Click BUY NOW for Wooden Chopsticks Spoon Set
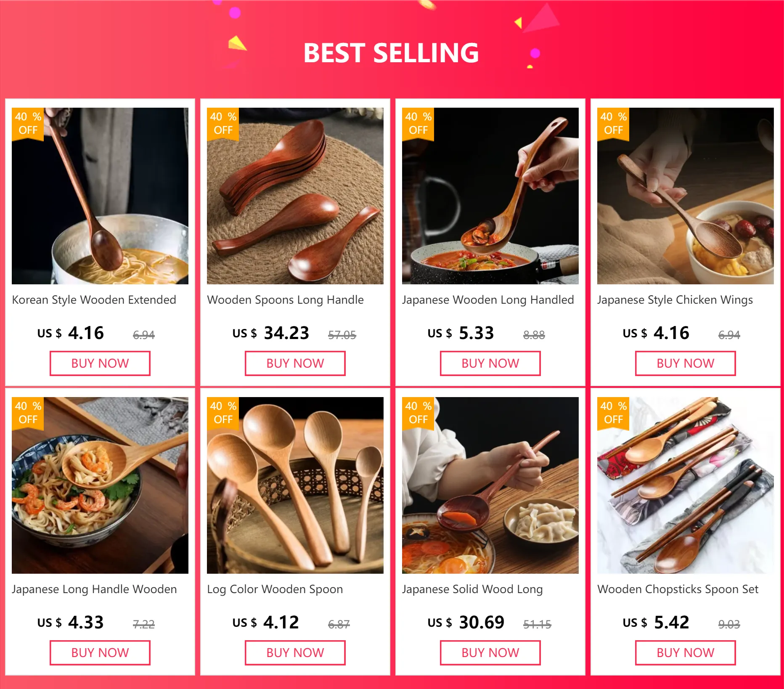Screen dimensions: 784x689 tap(686, 653)
